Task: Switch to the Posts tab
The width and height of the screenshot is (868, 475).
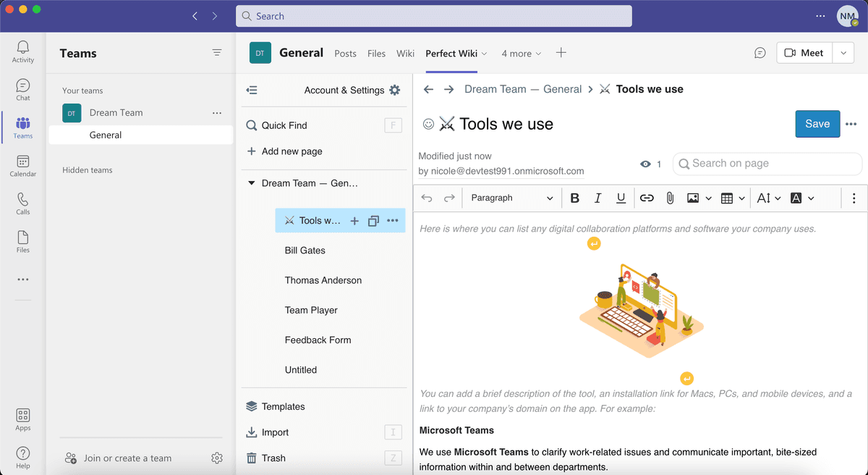Action: [x=345, y=53]
